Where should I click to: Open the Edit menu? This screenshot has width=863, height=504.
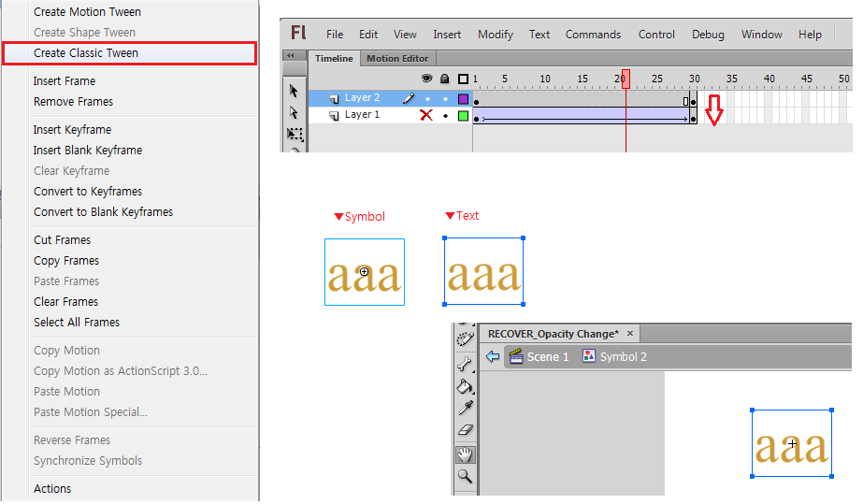[x=368, y=34]
